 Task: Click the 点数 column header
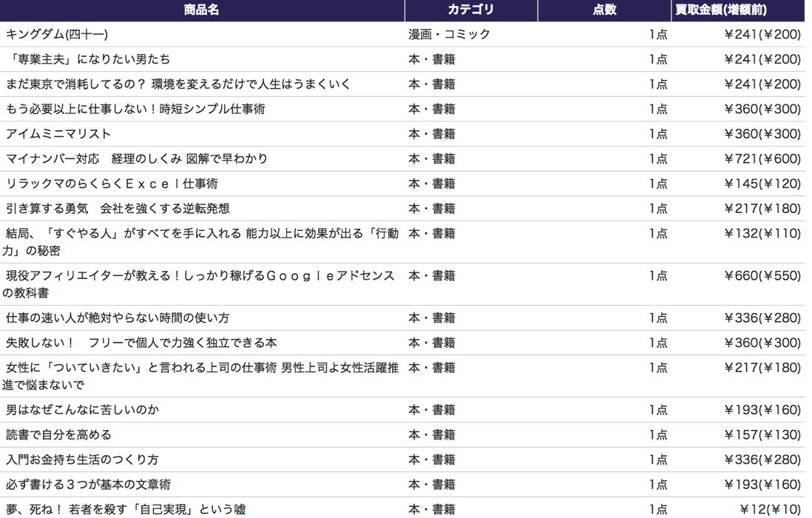coord(603,10)
